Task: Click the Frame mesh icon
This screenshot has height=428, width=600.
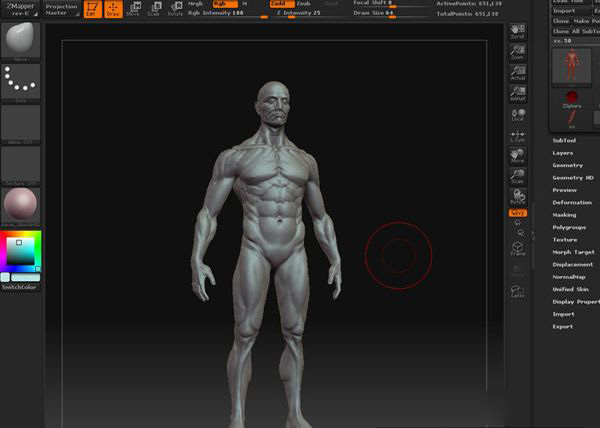Action: click(518, 249)
